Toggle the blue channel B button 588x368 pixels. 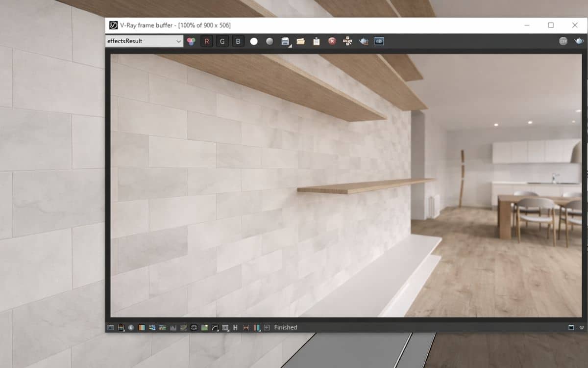[x=238, y=41]
